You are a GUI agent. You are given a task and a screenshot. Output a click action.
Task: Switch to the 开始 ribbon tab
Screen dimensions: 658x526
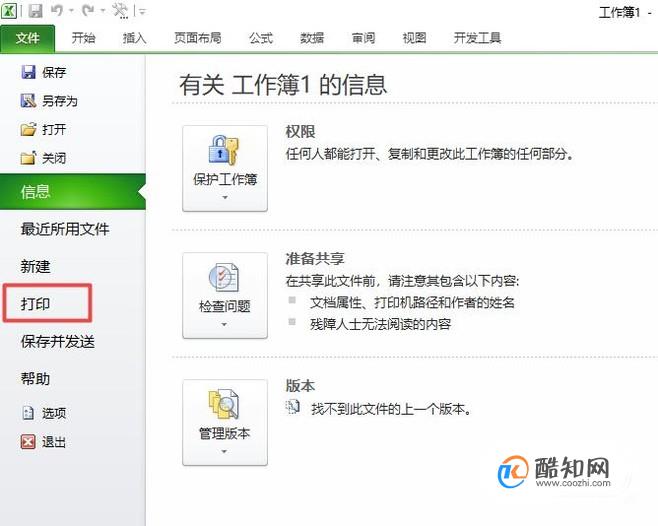[x=83, y=38]
